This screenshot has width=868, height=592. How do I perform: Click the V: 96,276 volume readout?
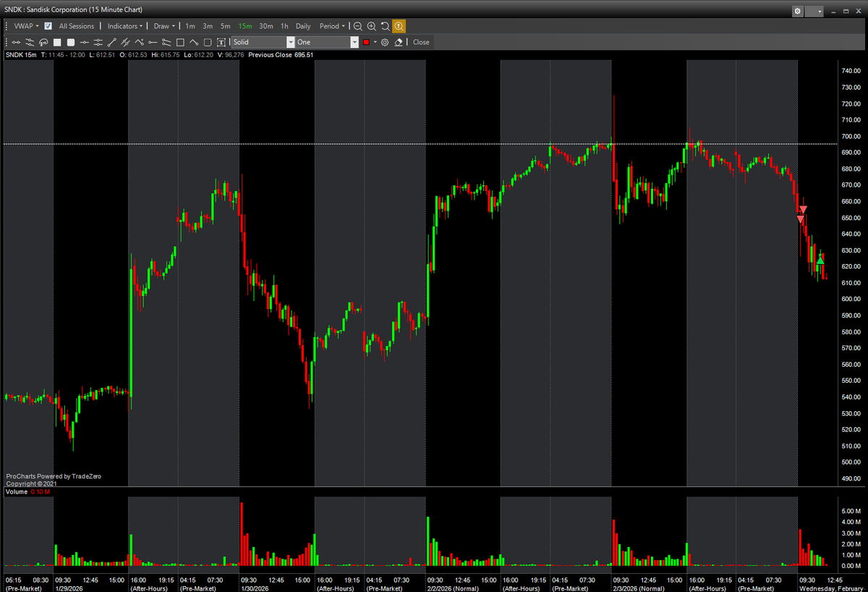click(231, 55)
